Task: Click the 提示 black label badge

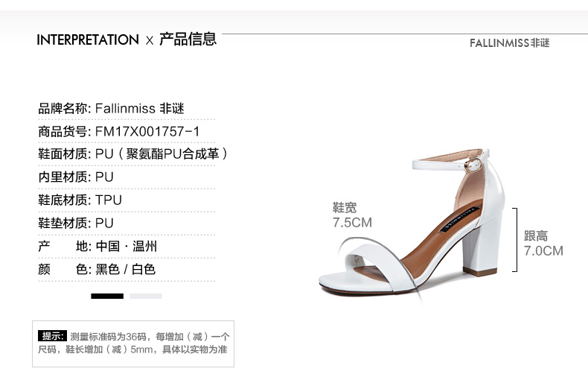Action: 52,335
